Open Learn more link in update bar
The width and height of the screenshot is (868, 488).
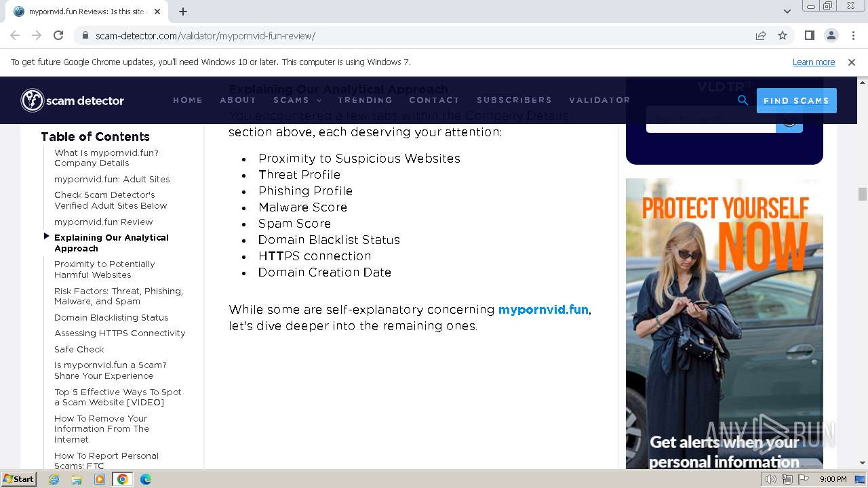814,62
